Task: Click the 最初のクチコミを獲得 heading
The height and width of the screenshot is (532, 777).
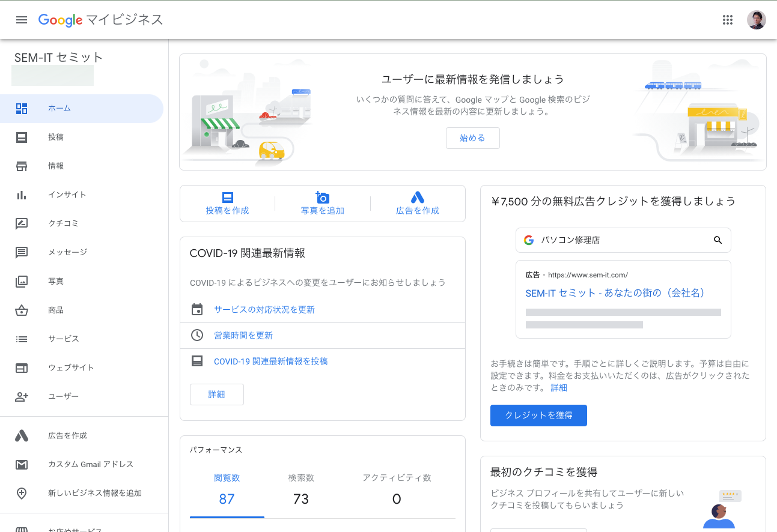Action: (544, 472)
